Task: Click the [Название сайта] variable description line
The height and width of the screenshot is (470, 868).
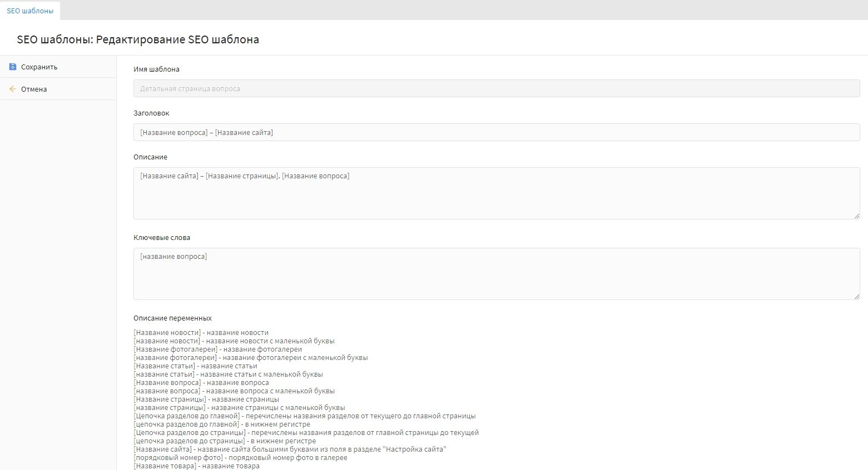Action: [289, 449]
